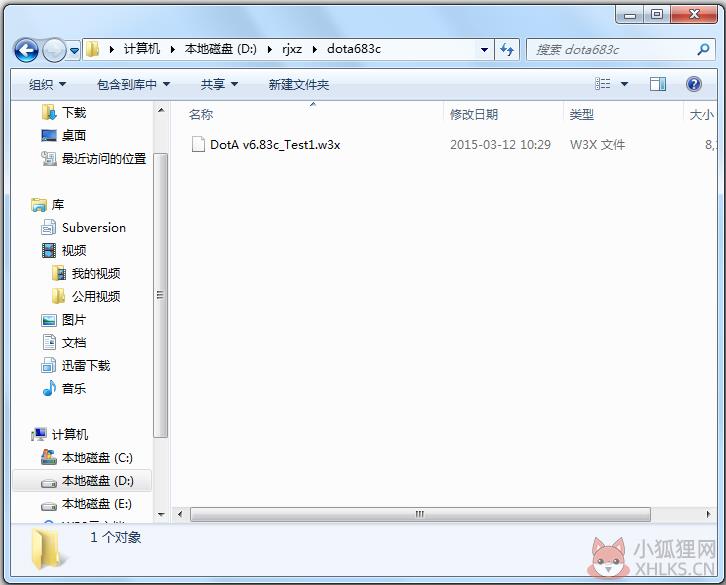Viewport: 726px width, 585px height.
Task: Maximize the Explorer window
Action: click(x=657, y=14)
